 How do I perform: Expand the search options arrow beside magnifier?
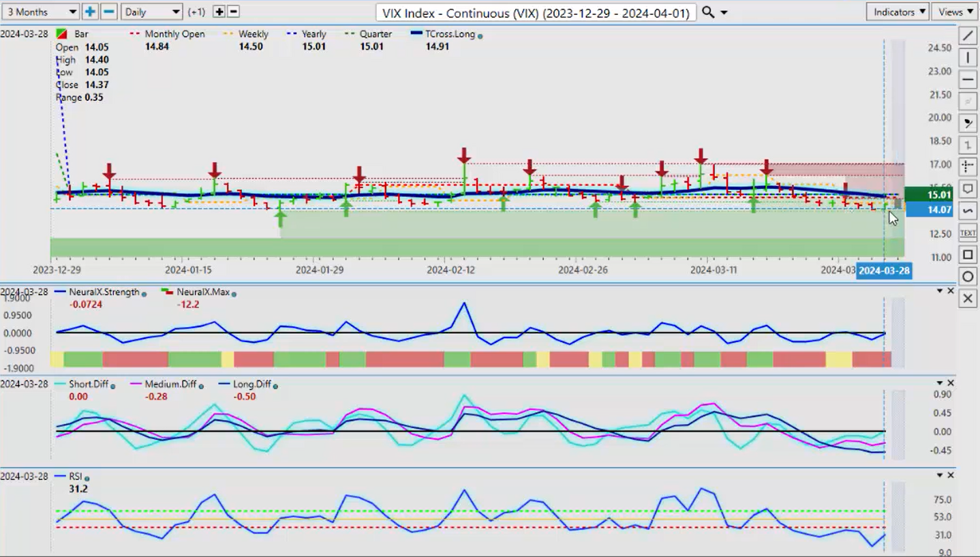pos(724,13)
